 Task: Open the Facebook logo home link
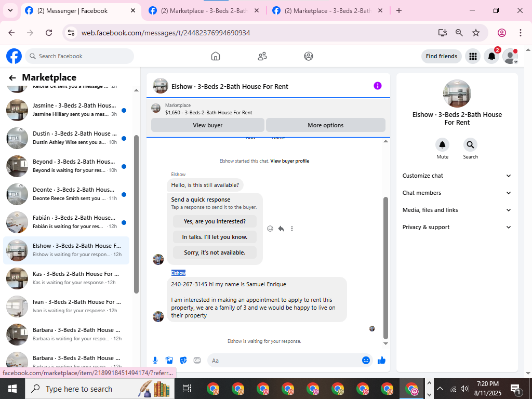point(14,56)
